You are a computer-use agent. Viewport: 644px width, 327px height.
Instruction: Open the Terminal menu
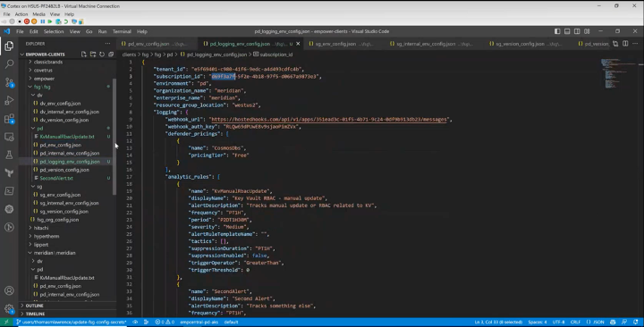point(122,31)
